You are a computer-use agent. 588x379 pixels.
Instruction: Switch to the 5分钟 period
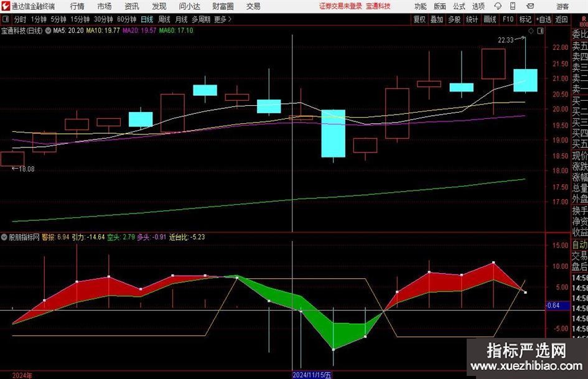coord(58,19)
